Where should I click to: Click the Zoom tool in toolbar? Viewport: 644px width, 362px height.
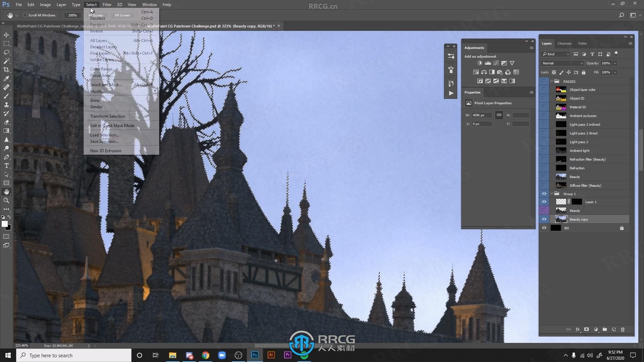coord(6,200)
